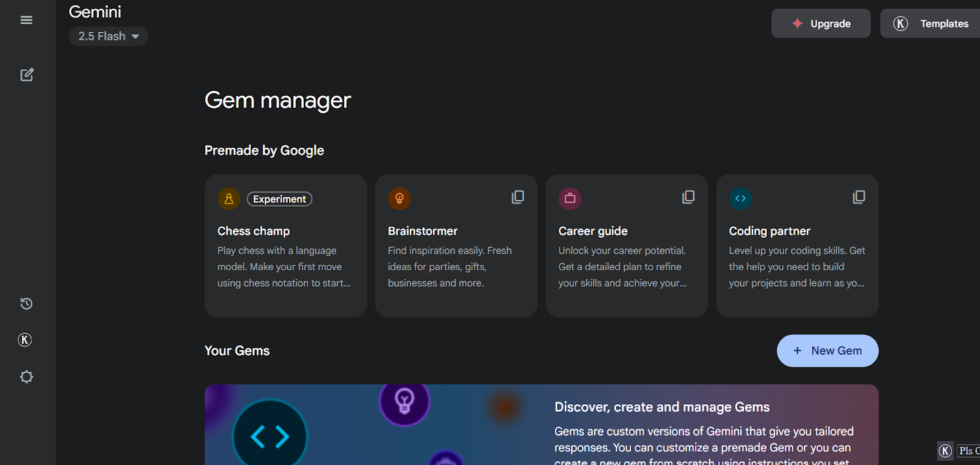
Task: Click the Premade by Google heading
Action: coord(264,150)
